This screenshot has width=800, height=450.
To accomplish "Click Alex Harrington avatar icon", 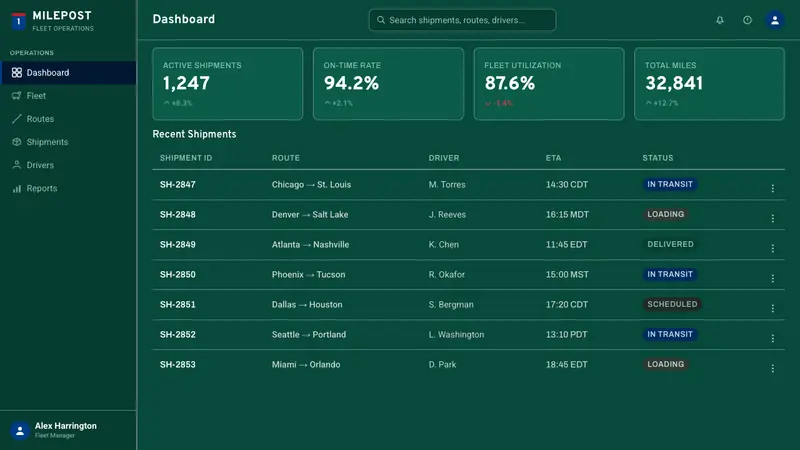I will tap(20, 431).
